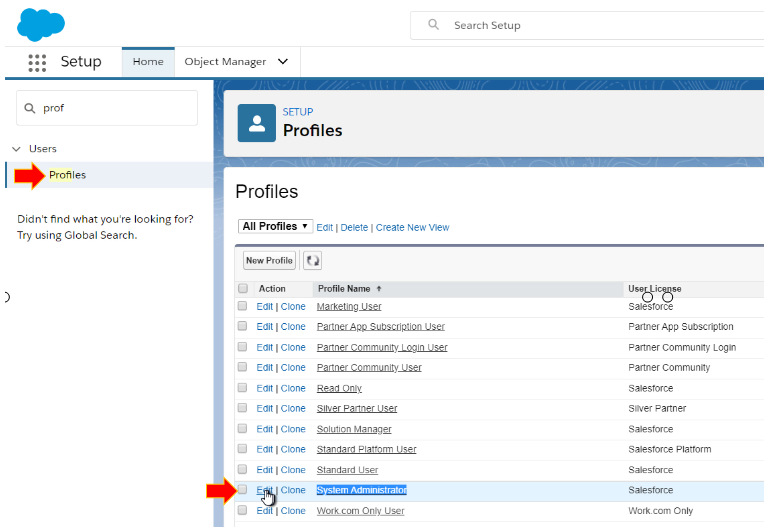This screenshot has height=527, width=774.
Task: Edit the Solution Manager profile
Action: 265,430
